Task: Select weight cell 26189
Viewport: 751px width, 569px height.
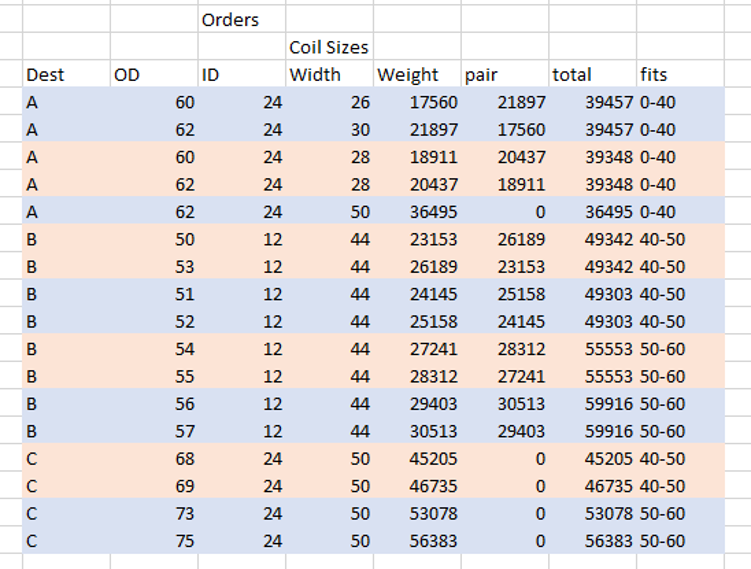Action: 417,266
